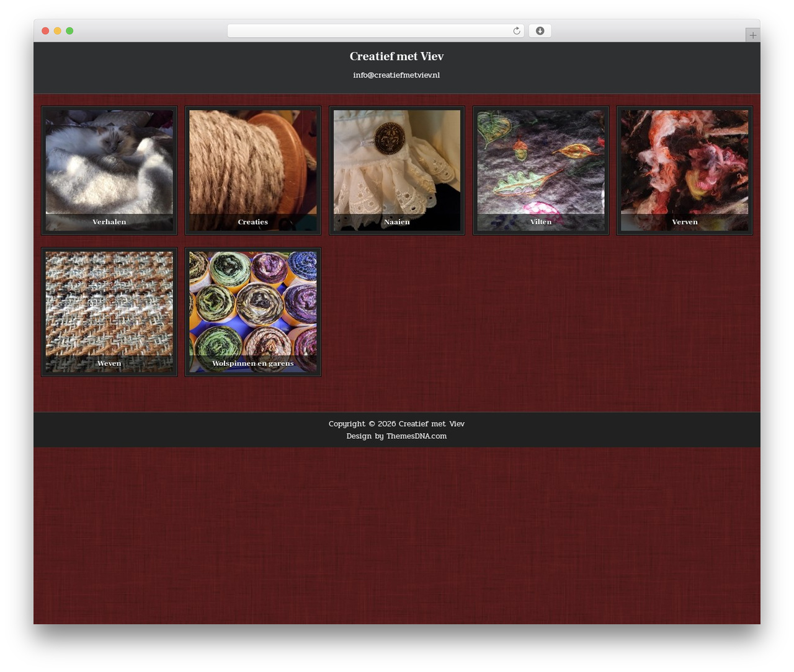Minimize the window with yellow button
Viewport: 794px width, 672px height.
pyautogui.click(x=58, y=31)
